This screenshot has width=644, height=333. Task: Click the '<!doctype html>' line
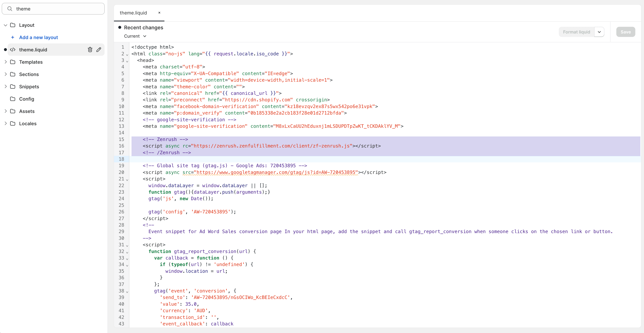[152, 47]
